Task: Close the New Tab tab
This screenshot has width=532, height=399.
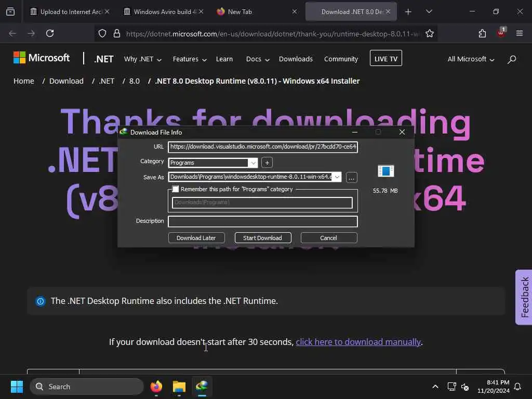Action: click(x=295, y=11)
